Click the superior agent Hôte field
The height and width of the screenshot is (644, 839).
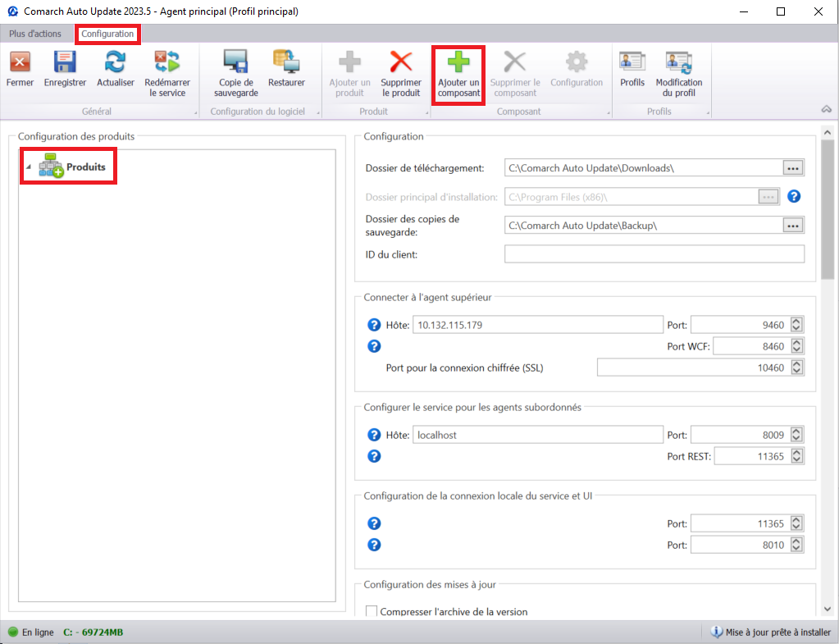click(538, 325)
